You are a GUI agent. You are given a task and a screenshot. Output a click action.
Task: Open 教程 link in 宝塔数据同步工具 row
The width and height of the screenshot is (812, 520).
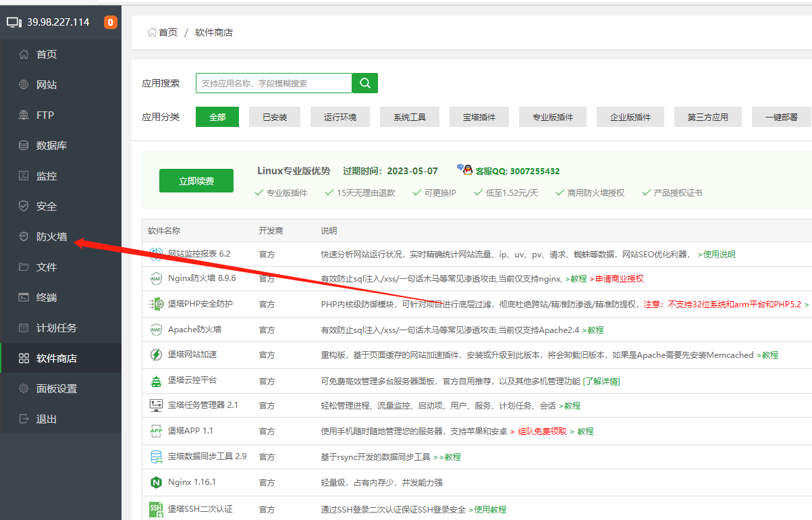pos(448,457)
